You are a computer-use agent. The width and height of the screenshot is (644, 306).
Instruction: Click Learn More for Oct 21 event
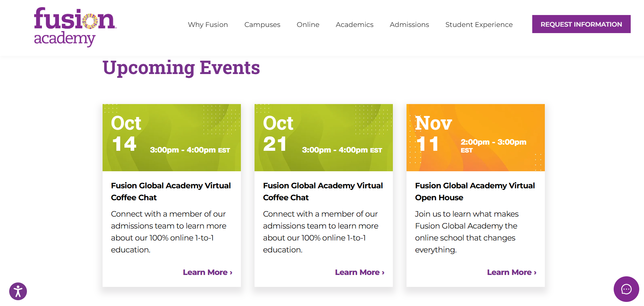[x=359, y=272]
